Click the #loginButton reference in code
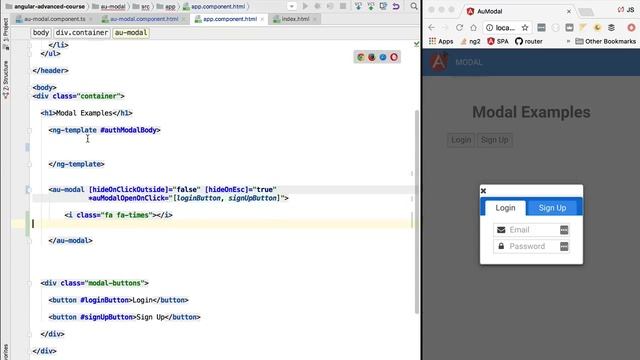This screenshot has width=640, height=360. coord(104,300)
